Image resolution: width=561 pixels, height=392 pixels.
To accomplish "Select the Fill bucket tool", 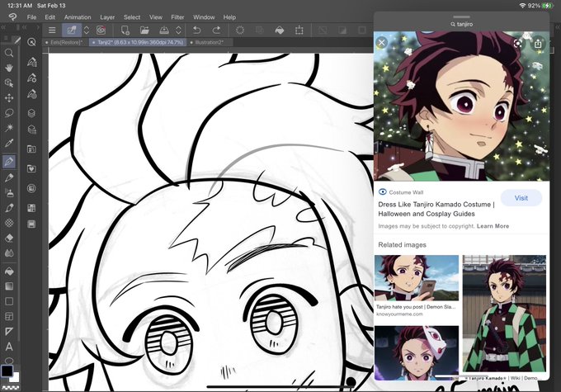I will click(9, 271).
